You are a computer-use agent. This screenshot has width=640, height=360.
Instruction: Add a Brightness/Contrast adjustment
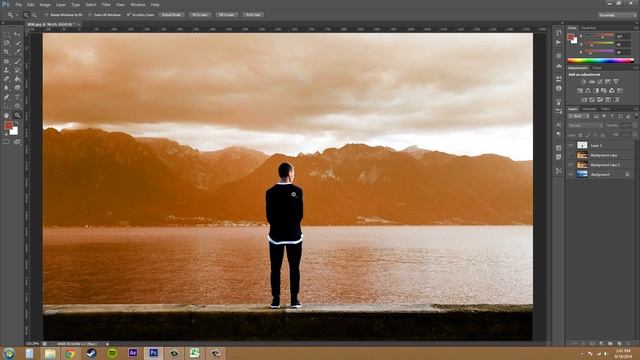pyautogui.click(x=584, y=82)
